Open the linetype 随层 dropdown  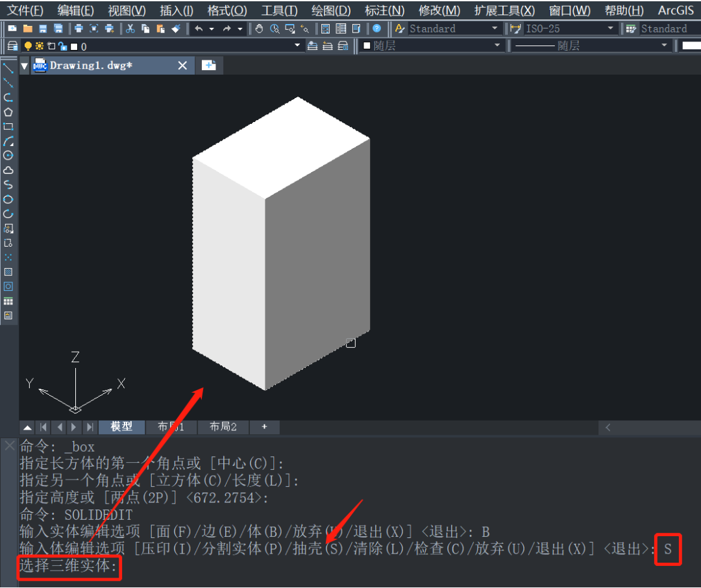(665, 45)
